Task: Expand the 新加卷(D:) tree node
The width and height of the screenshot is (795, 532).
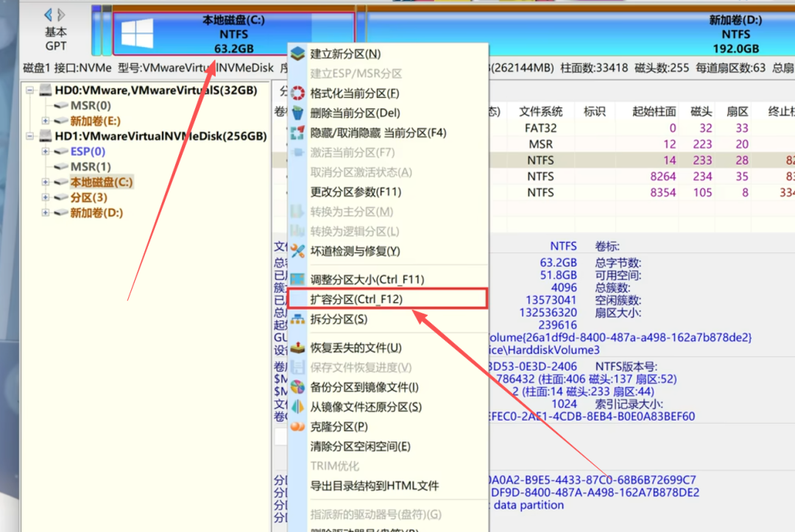Action: (46, 213)
